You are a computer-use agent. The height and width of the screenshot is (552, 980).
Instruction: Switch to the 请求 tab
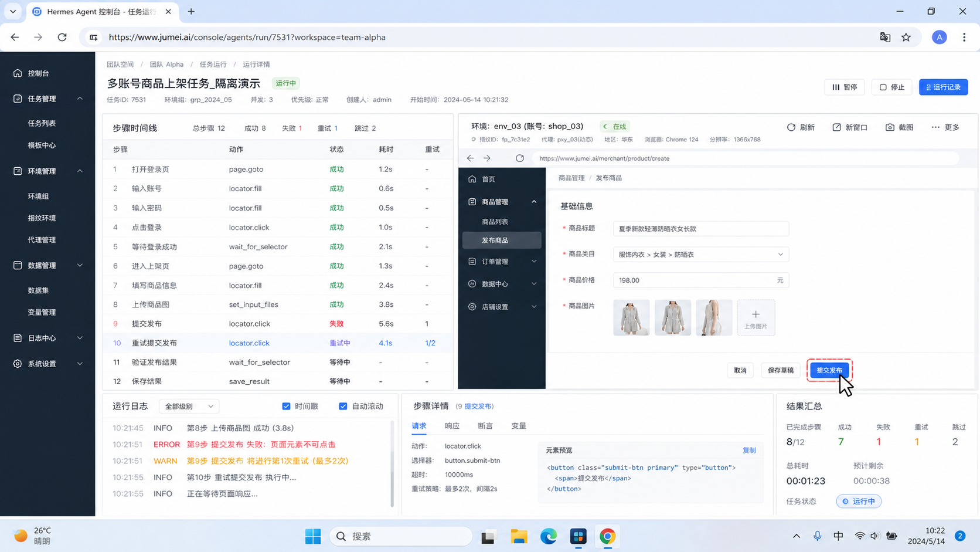click(x=418, y=426)
